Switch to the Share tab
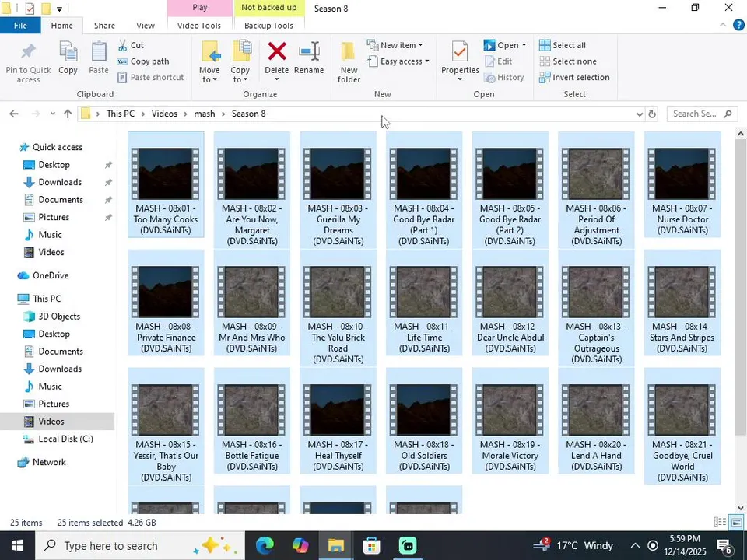Image resolution: width=747 pixels, height=560 pixels. tap(104, 26)
